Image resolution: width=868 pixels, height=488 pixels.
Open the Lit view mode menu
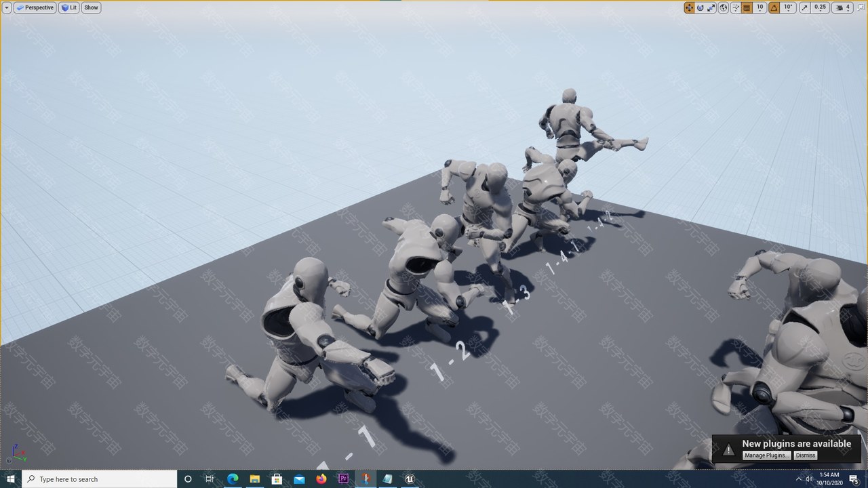pyautogui.click(x=69, y=7)
